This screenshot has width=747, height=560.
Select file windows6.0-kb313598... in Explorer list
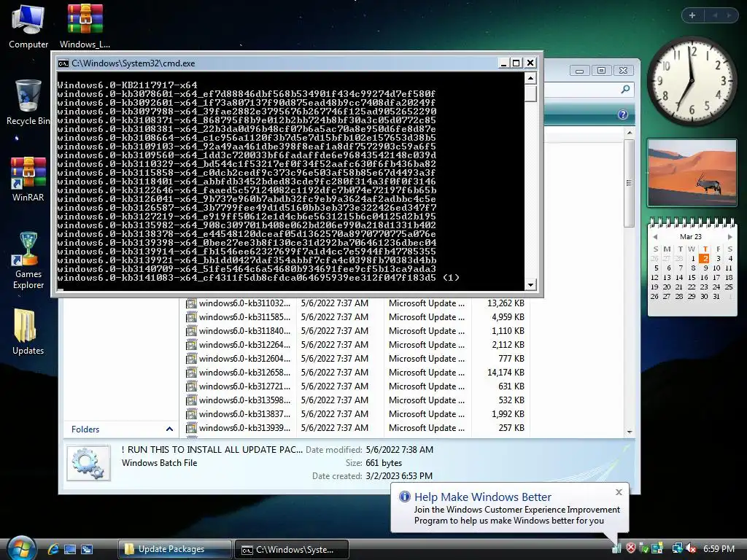coord(244,400)
